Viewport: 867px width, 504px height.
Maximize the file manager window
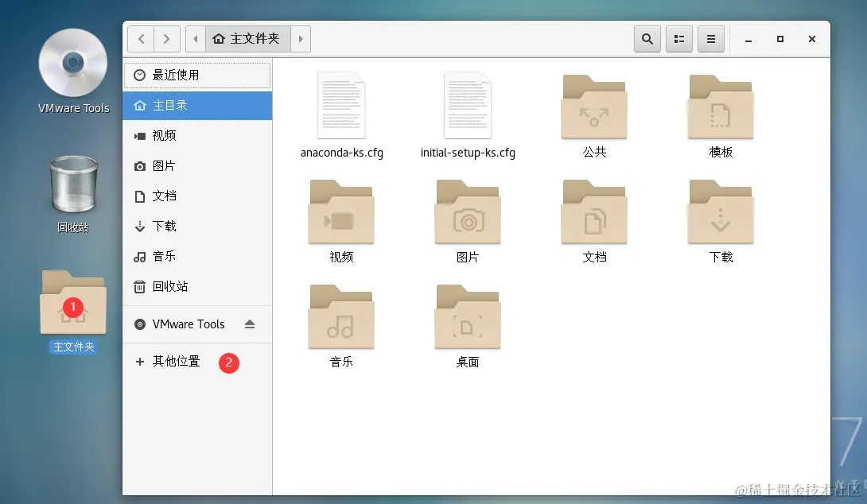[780, 39]
